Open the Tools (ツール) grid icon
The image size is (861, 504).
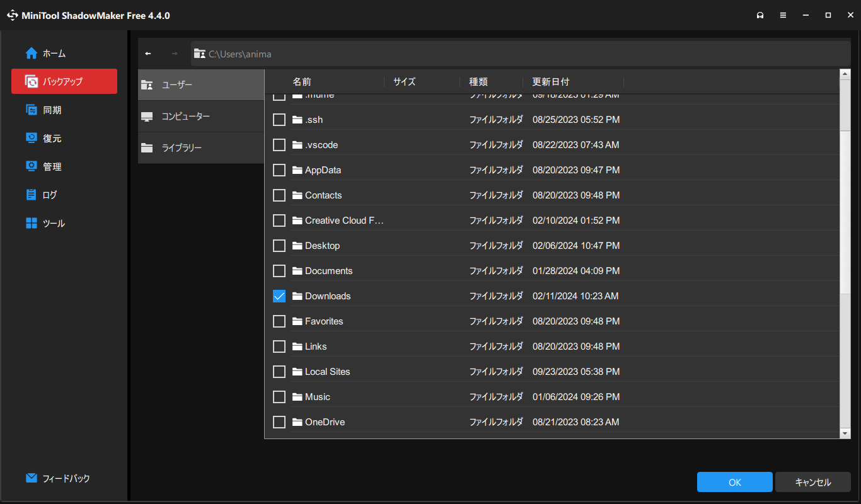point(32,223)
